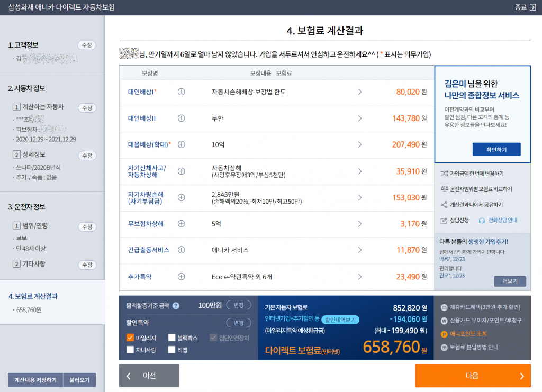This screenshot has height=392, width=542.
Task: Click the 확인하기 button in the info box
Action: pyautogui.click(x=496, y=150)
